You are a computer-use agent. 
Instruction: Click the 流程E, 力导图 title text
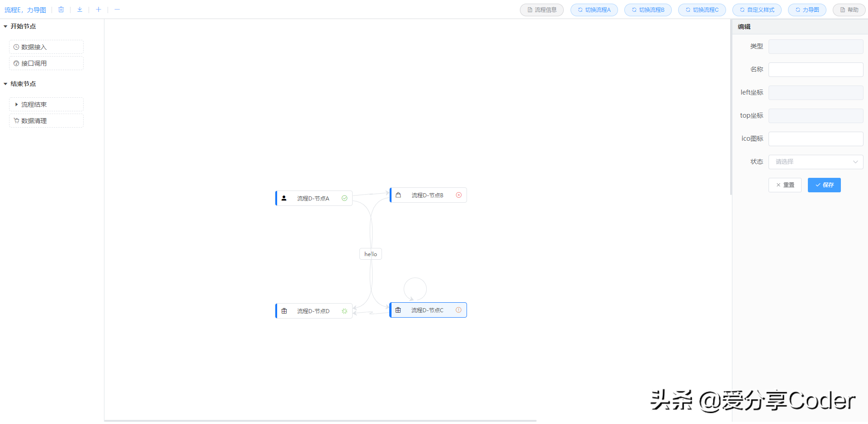25,10
